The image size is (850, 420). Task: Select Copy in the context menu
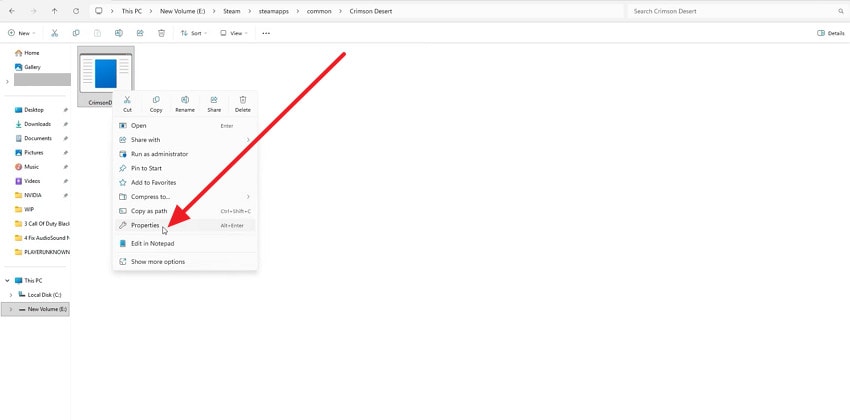(x=156, y=104)
